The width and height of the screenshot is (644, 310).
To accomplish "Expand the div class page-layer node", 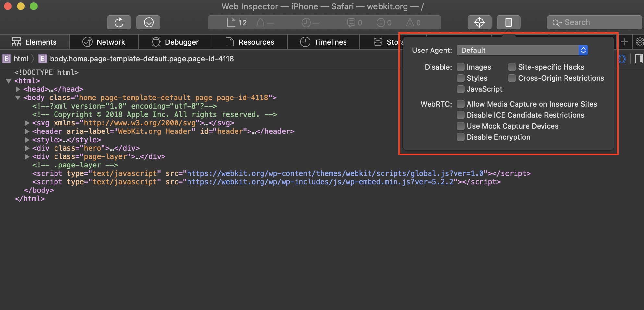I will tap(27, 157).
